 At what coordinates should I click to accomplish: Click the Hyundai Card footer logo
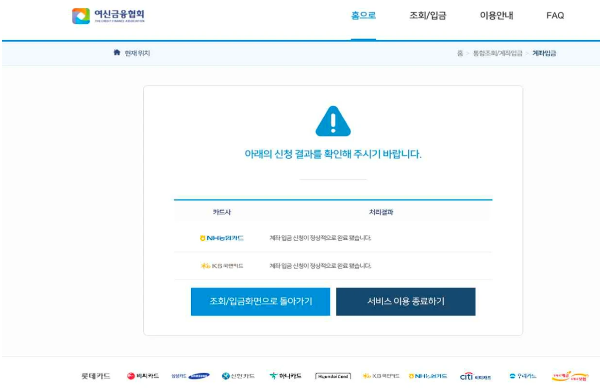coord(333,376)
